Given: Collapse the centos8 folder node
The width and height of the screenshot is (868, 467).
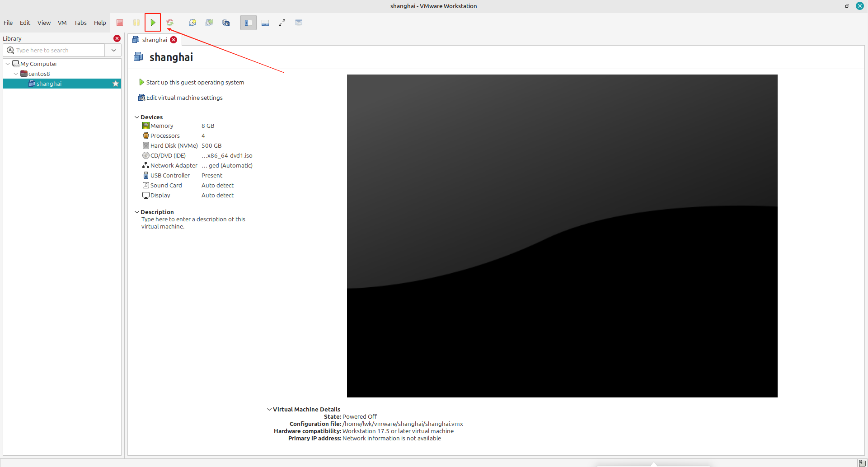Looking at the screenshot, I should (16, 74).
